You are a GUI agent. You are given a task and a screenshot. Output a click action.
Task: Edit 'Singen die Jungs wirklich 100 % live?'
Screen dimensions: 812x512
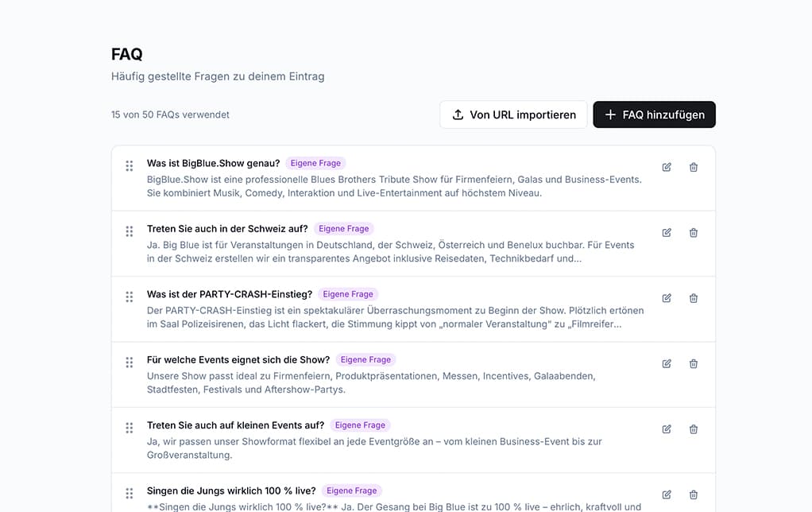tap(667, 495)
